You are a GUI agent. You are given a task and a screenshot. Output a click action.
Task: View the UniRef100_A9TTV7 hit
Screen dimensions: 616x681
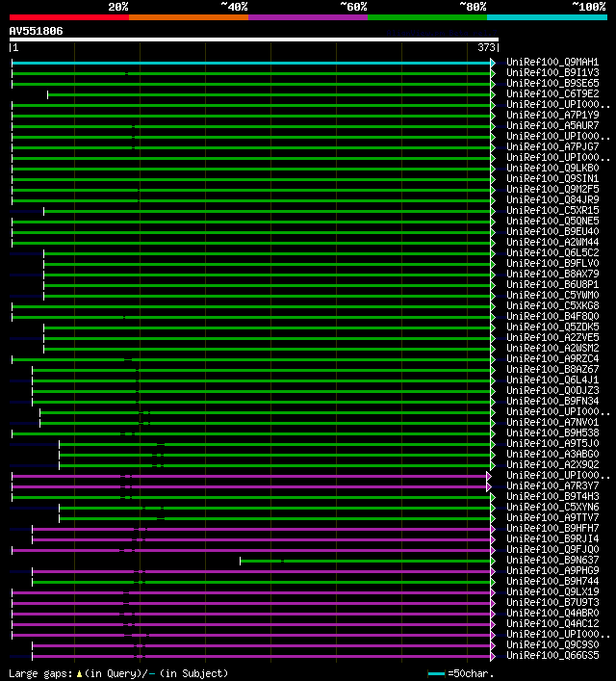click(552, 517)
